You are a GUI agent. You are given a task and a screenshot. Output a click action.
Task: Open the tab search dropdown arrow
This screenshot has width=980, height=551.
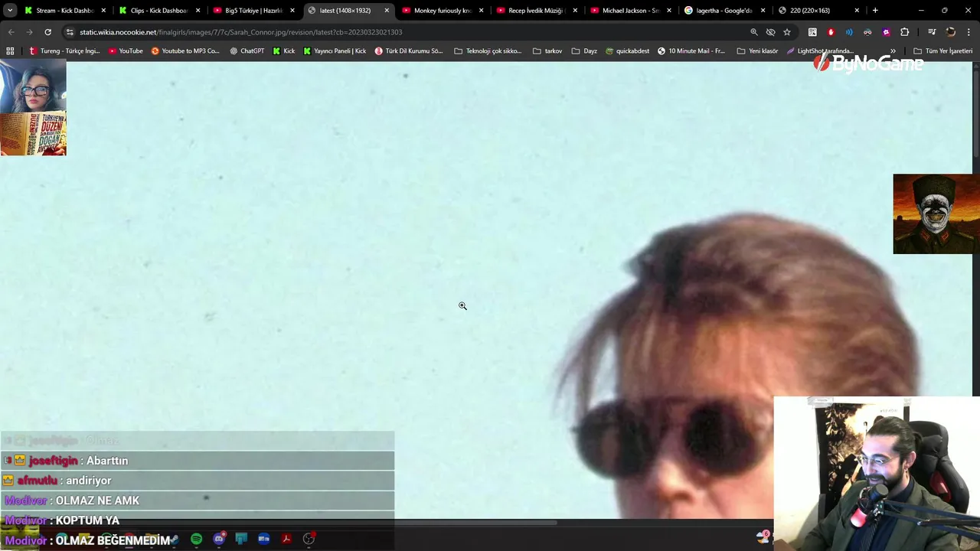point(10,11)
